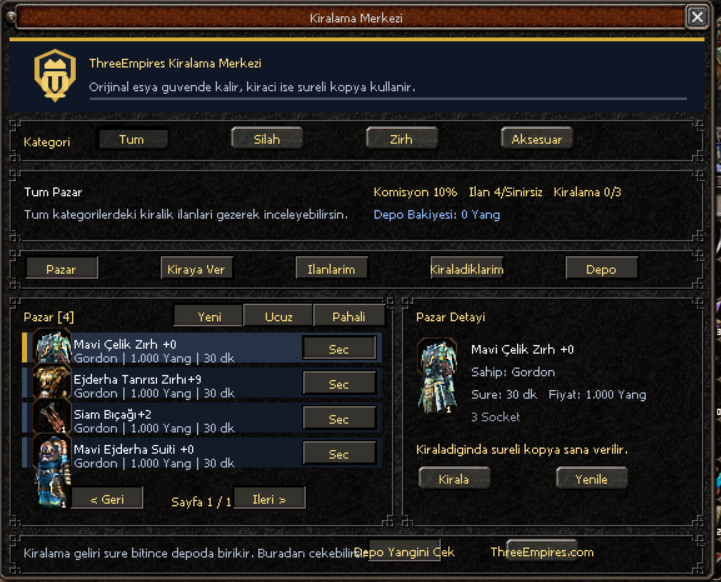Open the Kiraya Ver tab
This screenshot has width=721, height=582.
click(196, 269)
